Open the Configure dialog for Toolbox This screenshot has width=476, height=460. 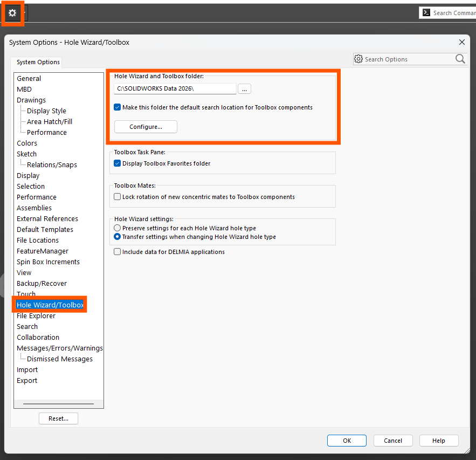pos(145,126)
